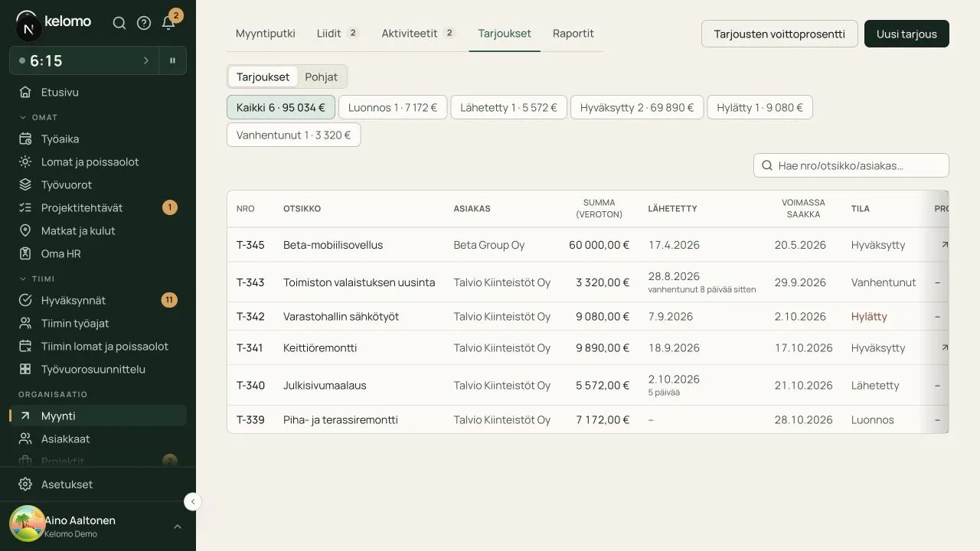Expand the timer details chevron
The width and height of the screenshot is (980, 551).
(x=146, y=60)
